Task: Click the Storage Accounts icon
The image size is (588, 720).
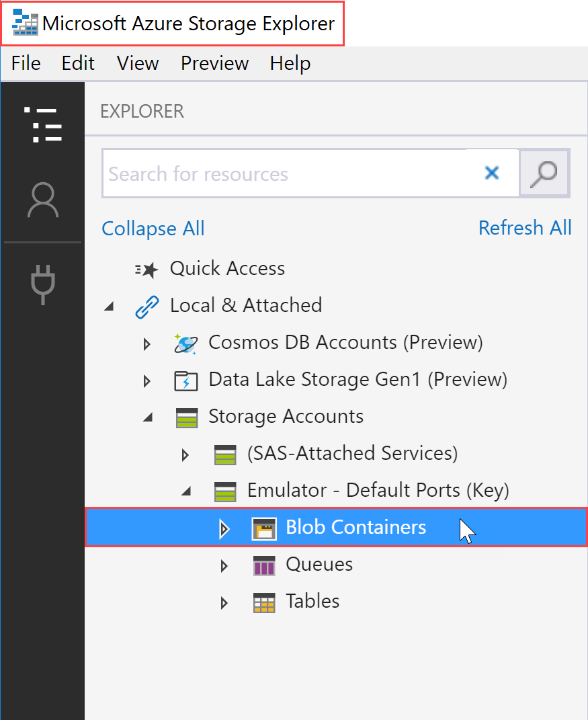Action: (186, 417)
